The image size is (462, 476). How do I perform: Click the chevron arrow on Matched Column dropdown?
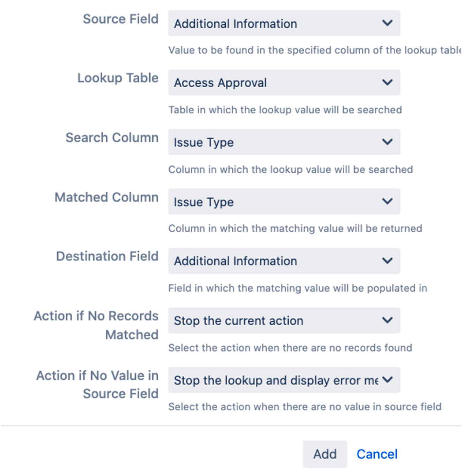click(x=387, y=201)
